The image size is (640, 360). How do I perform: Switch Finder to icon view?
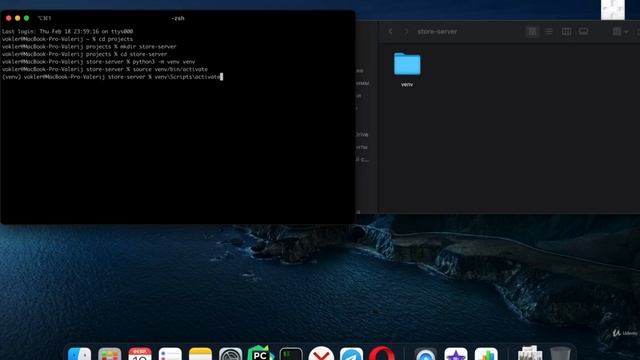[532, 31]
